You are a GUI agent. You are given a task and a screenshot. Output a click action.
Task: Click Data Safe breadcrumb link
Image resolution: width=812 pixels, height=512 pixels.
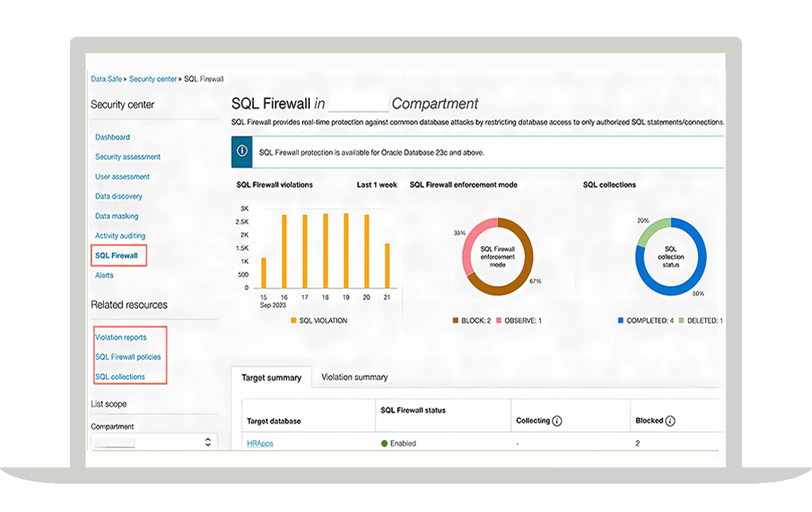coord(106,79)
